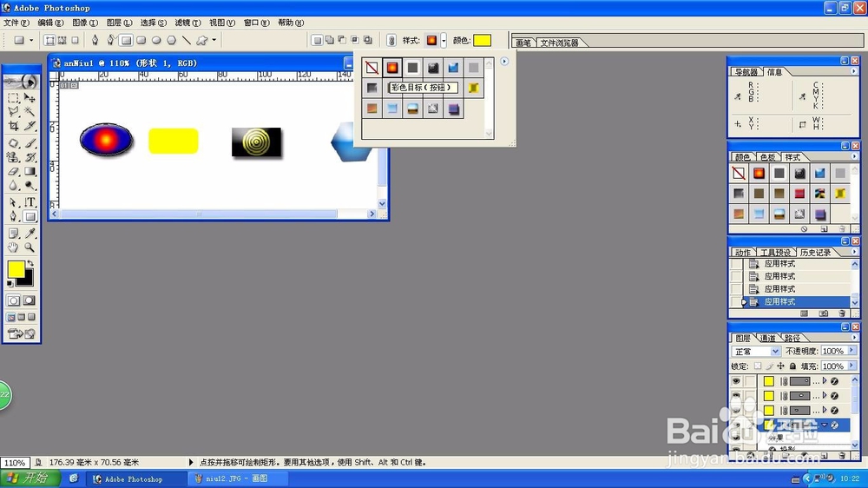The width and height of the screenshot is (868, 488).
Task: Enable Add to shape area option
Action: tap(329, 40)
